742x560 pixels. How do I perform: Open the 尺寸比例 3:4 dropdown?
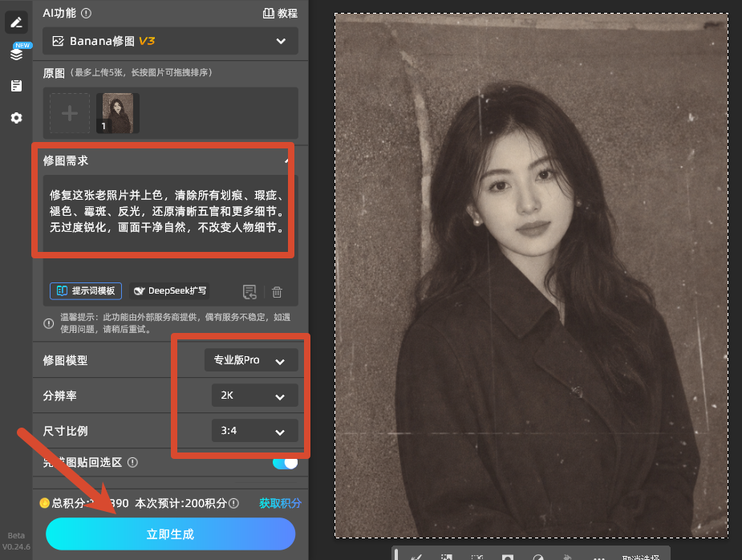pos(254,431)
